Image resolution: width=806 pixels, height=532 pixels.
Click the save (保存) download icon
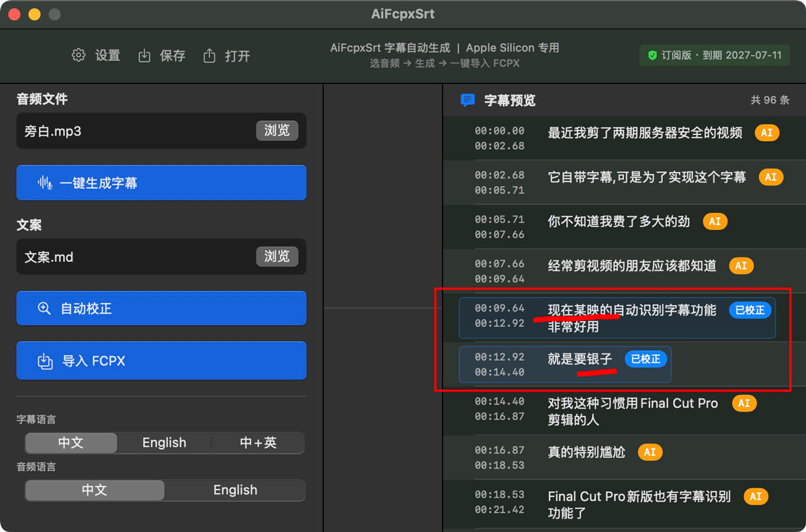pos(144,56)
